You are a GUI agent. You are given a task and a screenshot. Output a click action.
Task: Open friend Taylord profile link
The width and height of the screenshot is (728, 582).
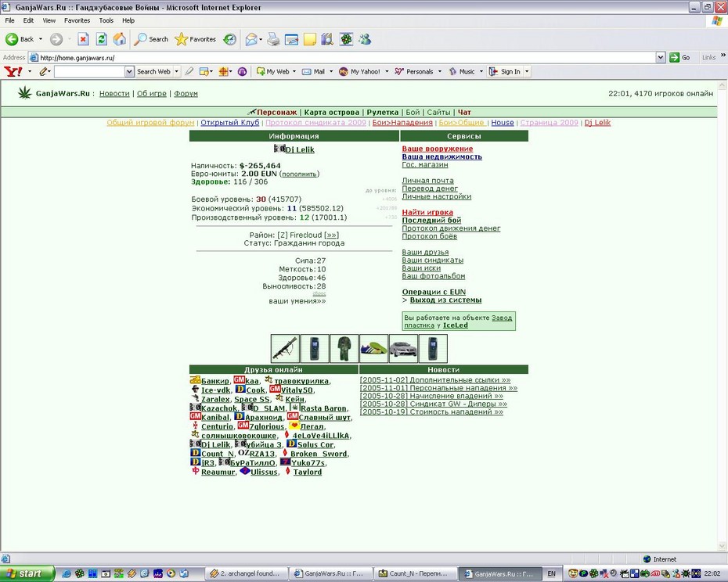[x=308, y=472]
